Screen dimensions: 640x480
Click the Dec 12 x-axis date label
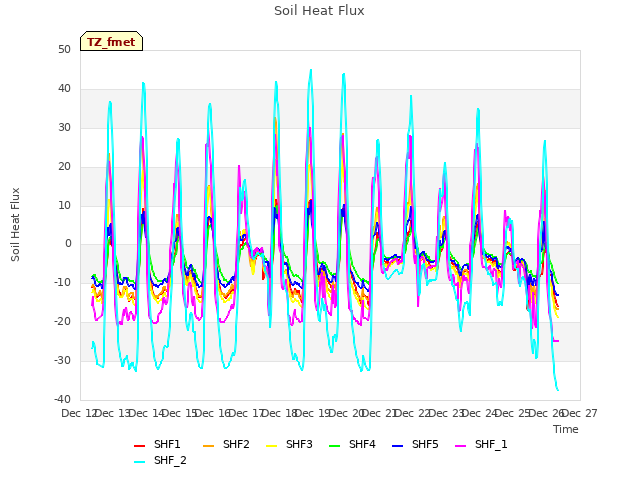tap(79, 413)
